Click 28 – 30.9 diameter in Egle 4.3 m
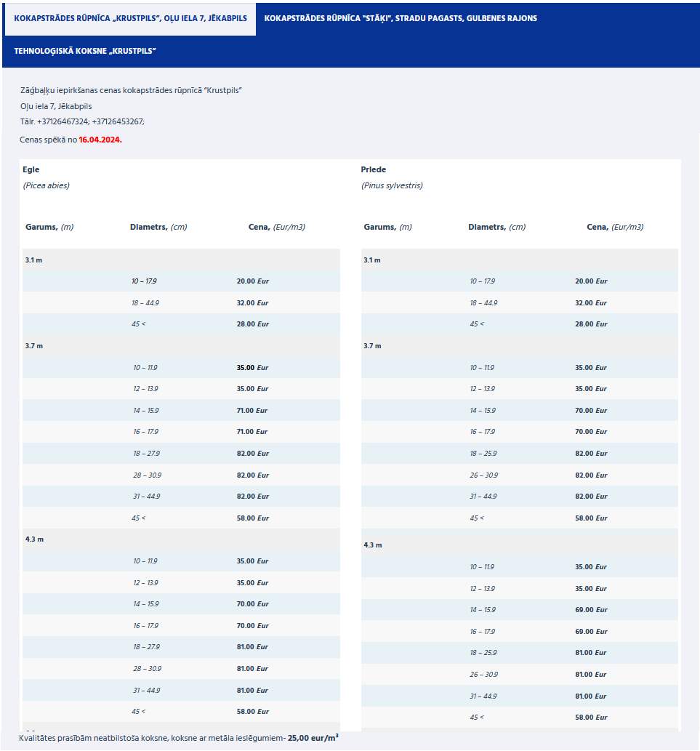The height and width of the screenshot is (751, 700). (x=145, y=668)
